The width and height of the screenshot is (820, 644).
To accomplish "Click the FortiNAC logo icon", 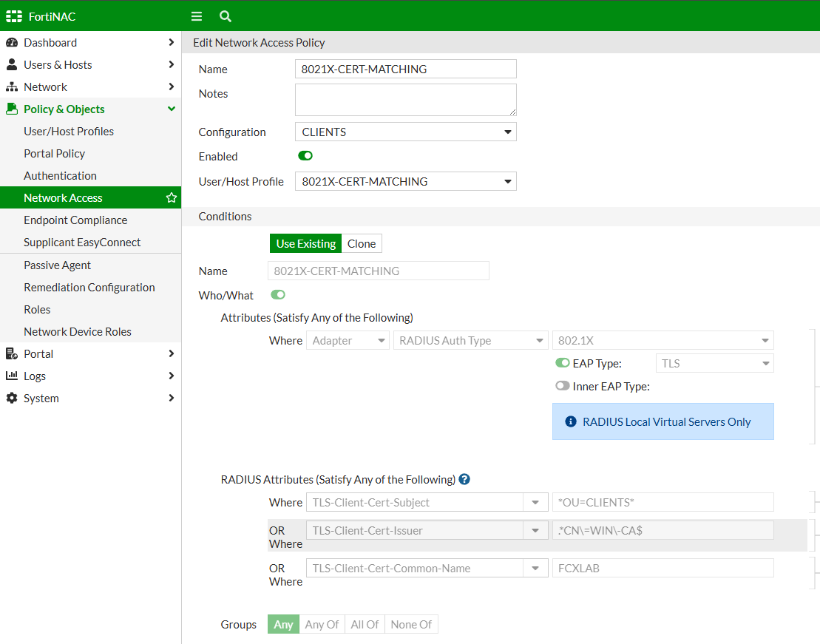I will click(14, 16).
